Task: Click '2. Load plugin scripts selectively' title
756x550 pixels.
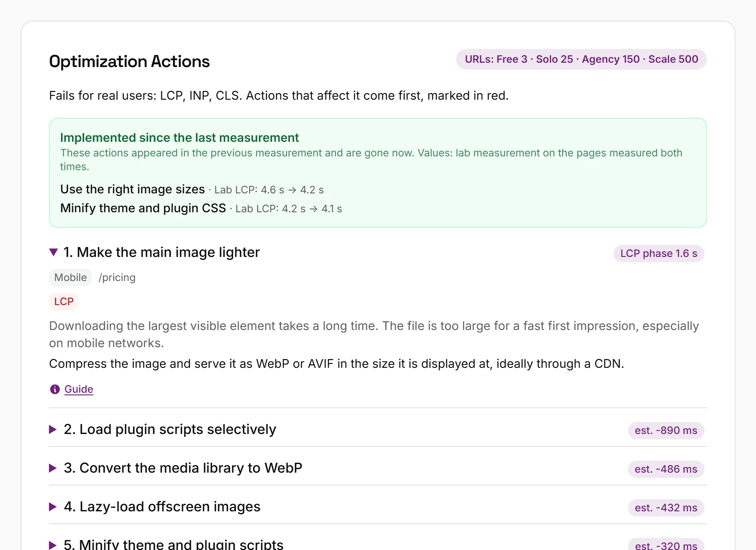Action: tap(170, 429)
